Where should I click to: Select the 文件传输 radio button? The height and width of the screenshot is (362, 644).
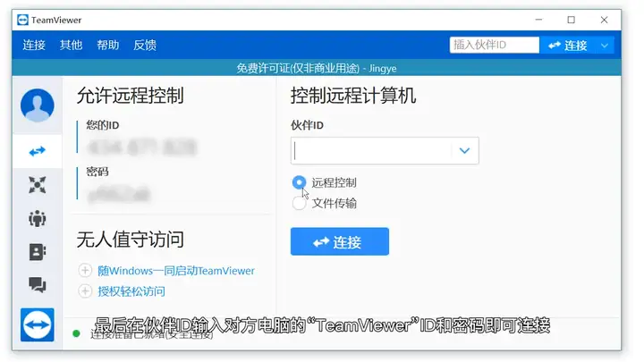(299, 203)
